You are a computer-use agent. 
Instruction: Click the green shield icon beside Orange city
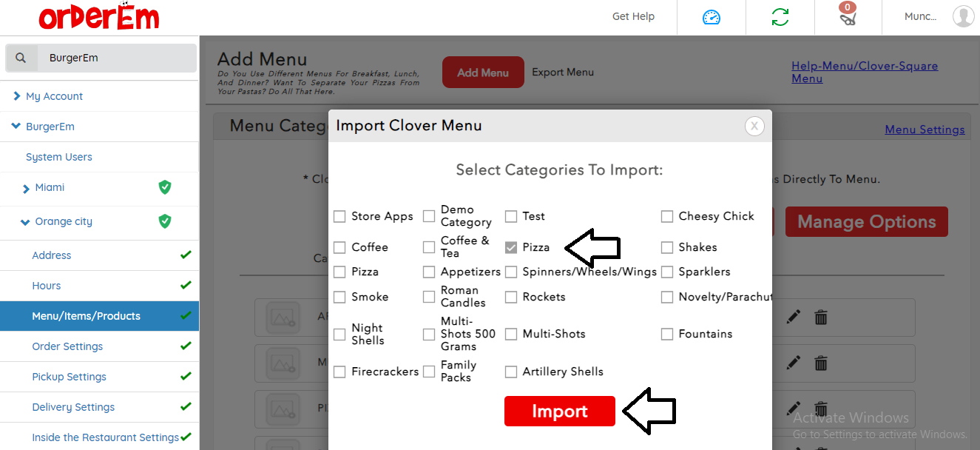coord(165,221)
